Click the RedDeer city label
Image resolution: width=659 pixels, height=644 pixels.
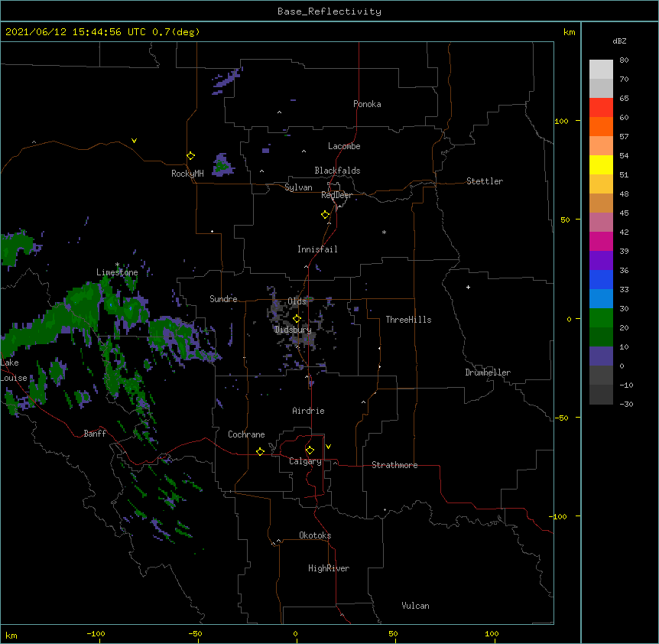click(336, 195)
